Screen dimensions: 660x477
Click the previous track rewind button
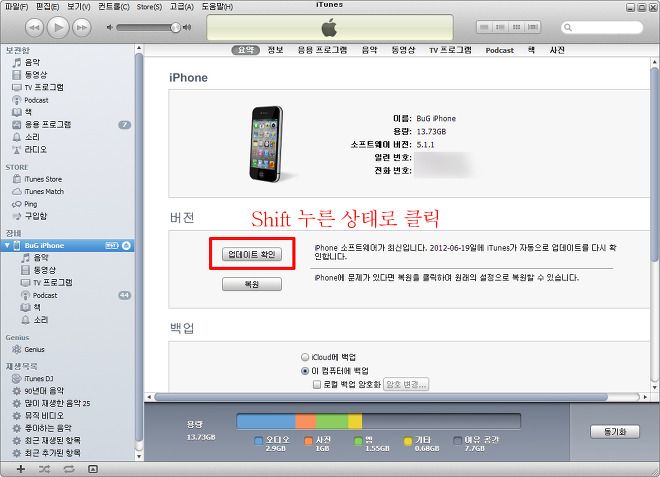coord(35,28)
